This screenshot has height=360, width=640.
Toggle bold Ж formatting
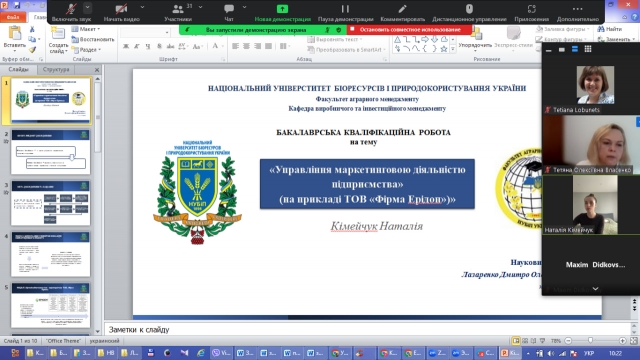(x=126, y=47)
